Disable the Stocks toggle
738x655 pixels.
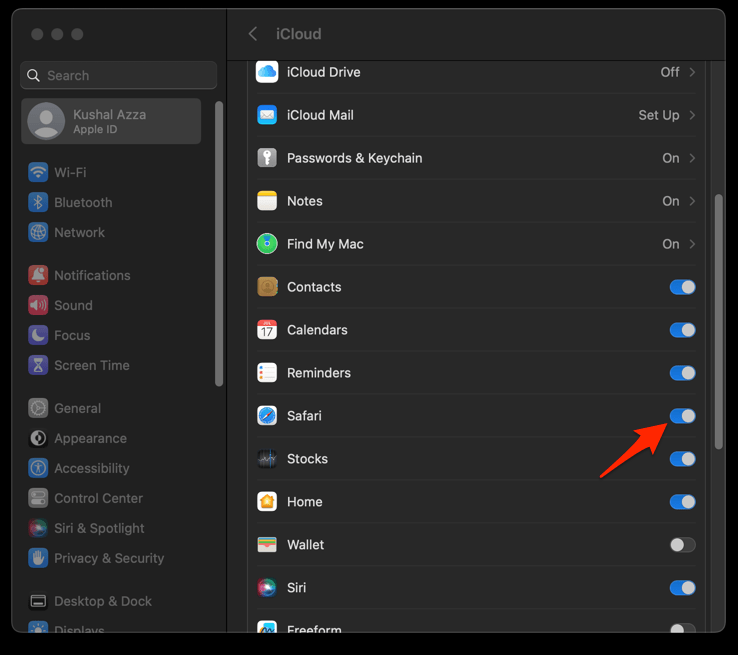[682, 459]
